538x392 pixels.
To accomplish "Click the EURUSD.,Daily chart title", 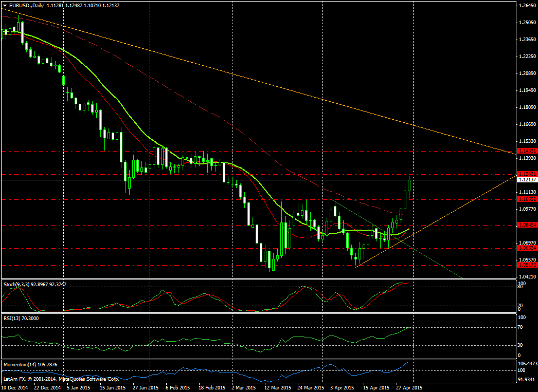I will 27,5.
